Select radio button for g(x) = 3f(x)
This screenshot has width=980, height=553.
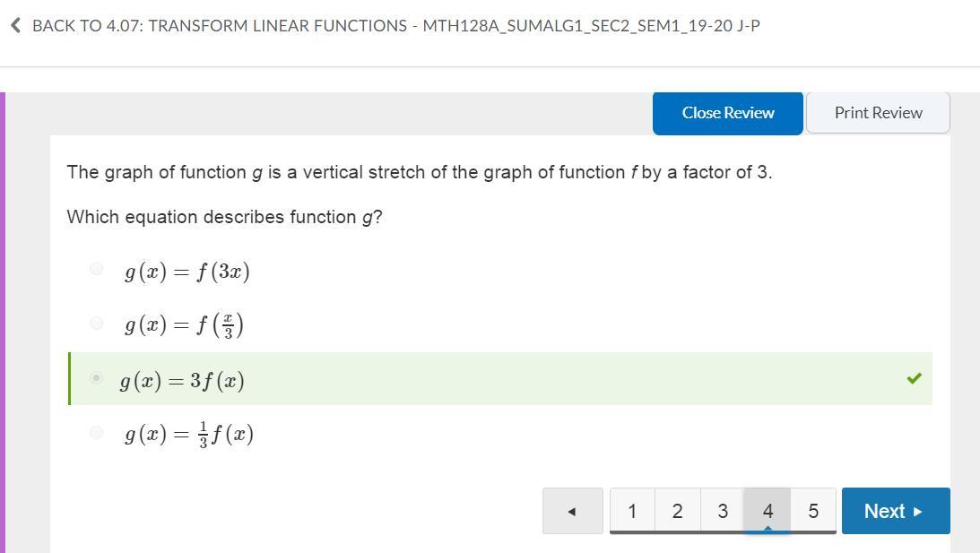pos(97,378)
